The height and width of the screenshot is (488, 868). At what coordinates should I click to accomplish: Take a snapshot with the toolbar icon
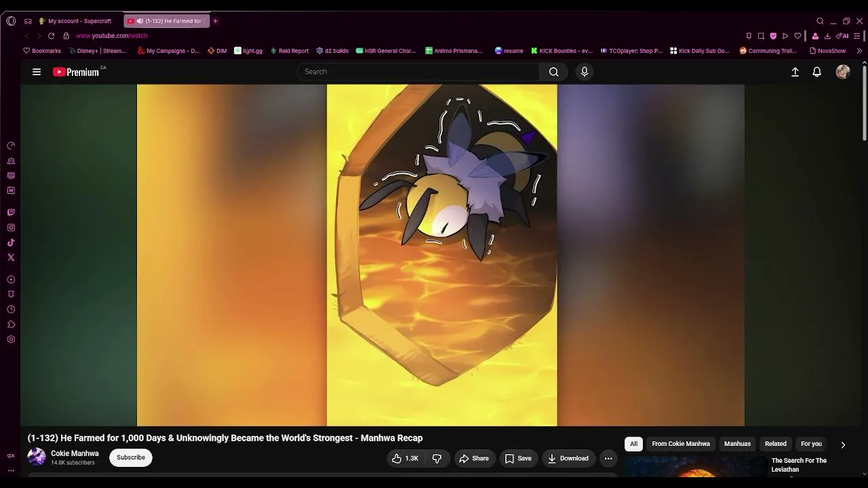pyautogui.click(x=761, y=36)
